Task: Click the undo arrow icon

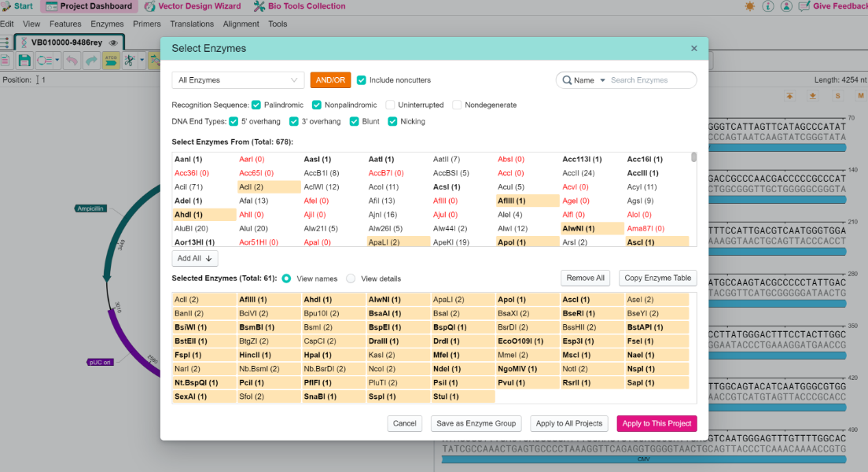Action: coord(72,61)
